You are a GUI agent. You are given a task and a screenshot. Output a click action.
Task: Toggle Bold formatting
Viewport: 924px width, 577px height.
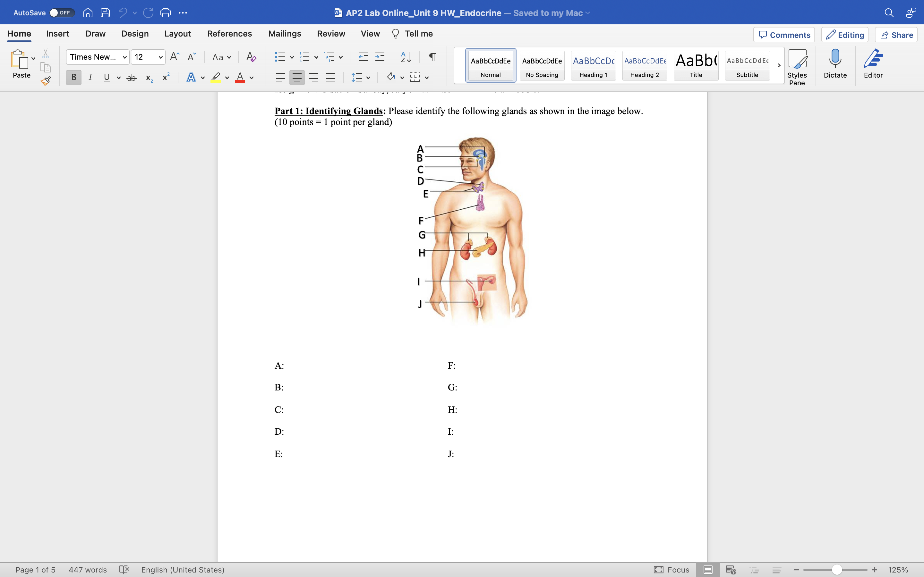pos(74,78)
